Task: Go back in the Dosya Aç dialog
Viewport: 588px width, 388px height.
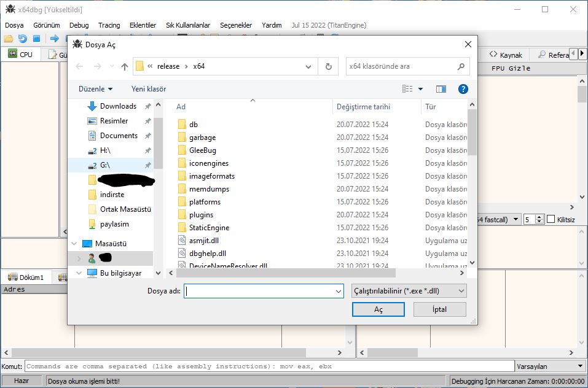Action: (x=79, y=66)
